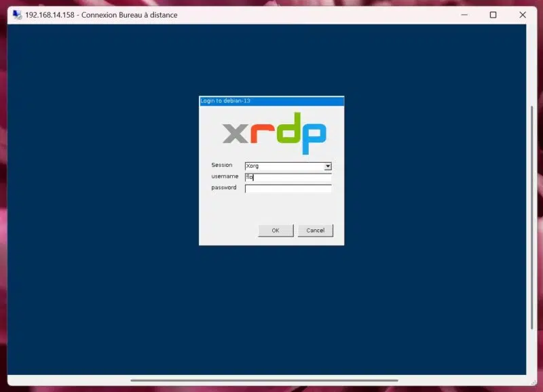Click the 'username' label
543x392 pixels.
click(225, 176)
